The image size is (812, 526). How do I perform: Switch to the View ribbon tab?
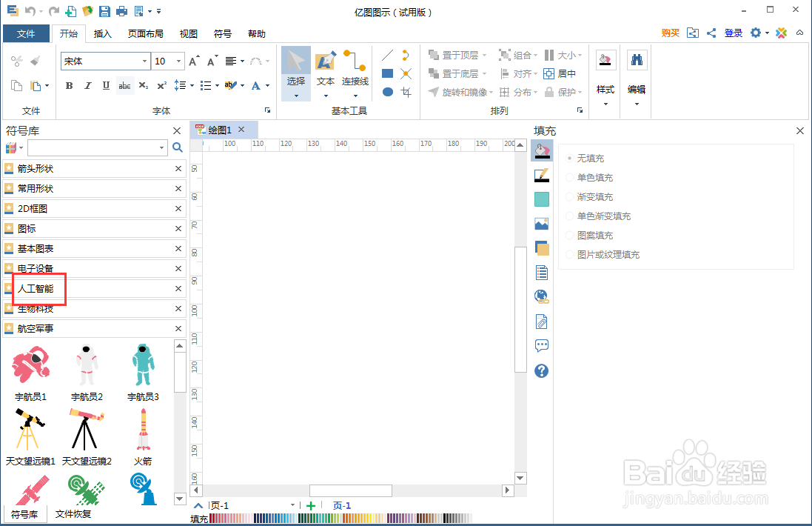(x=189, y=33)
